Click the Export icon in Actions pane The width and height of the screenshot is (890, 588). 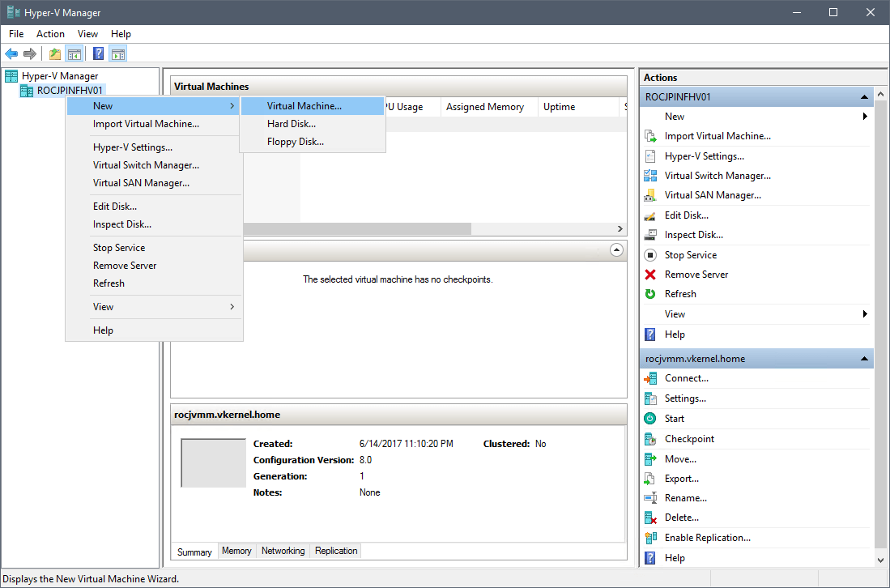pos(650,479)
